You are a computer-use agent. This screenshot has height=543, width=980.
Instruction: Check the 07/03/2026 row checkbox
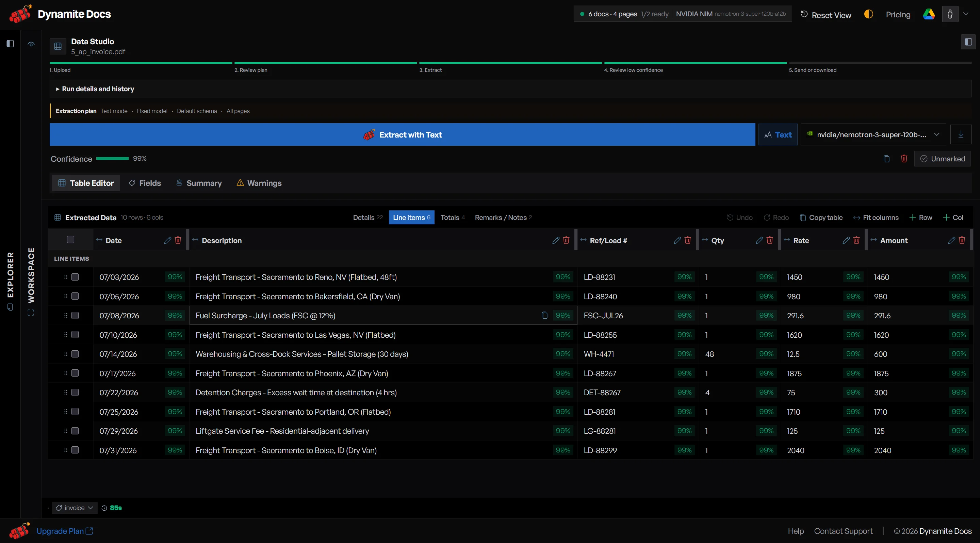click(75, 277)
